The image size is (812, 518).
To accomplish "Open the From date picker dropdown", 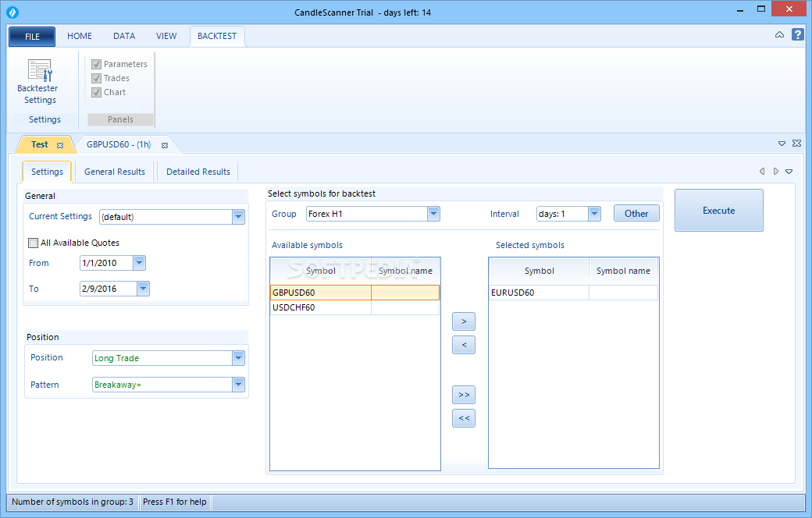I will pyautogui.click(x=139, y=263).
